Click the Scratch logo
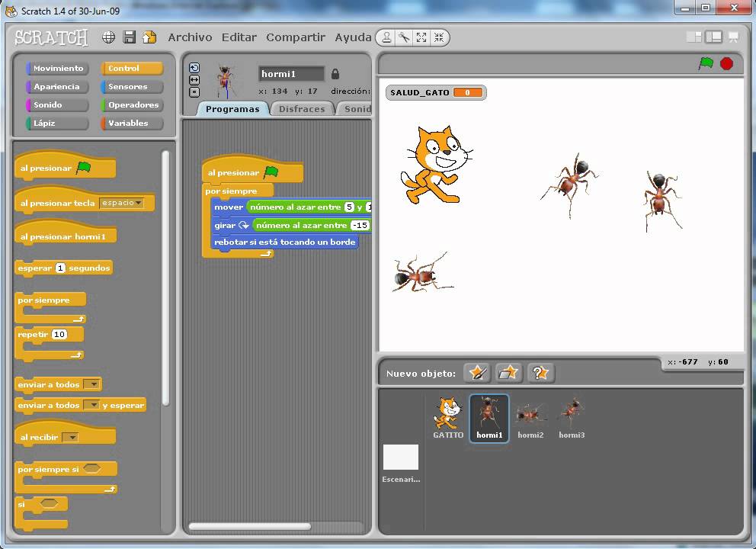The height and width of the screenshot is (549, 756). (x=51, y=37)
